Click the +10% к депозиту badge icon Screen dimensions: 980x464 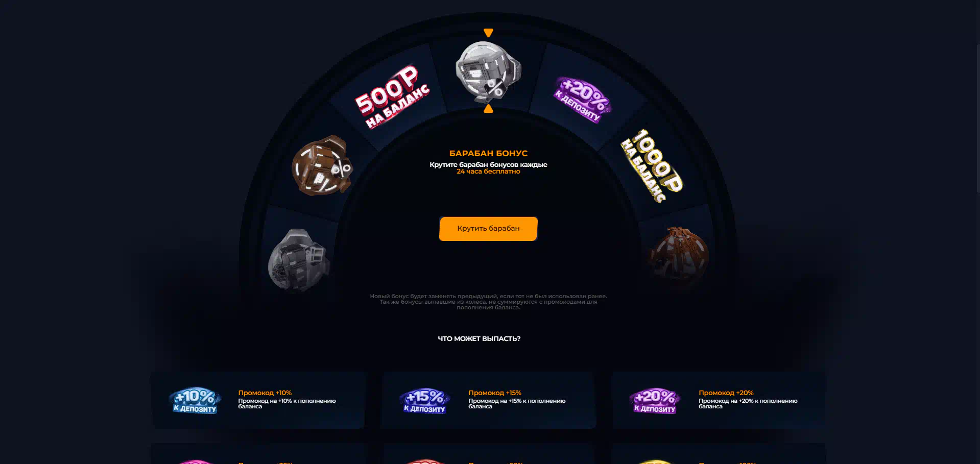tap(195, 400)
